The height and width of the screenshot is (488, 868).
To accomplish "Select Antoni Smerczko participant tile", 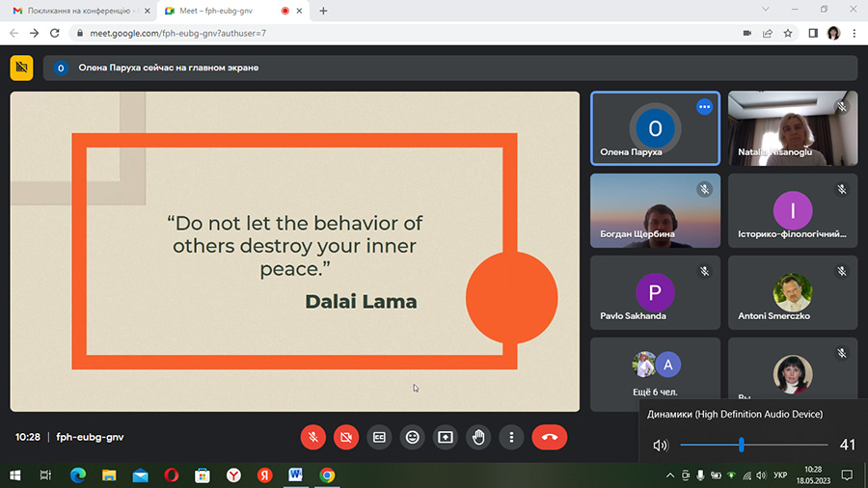I will click(793, 292).
